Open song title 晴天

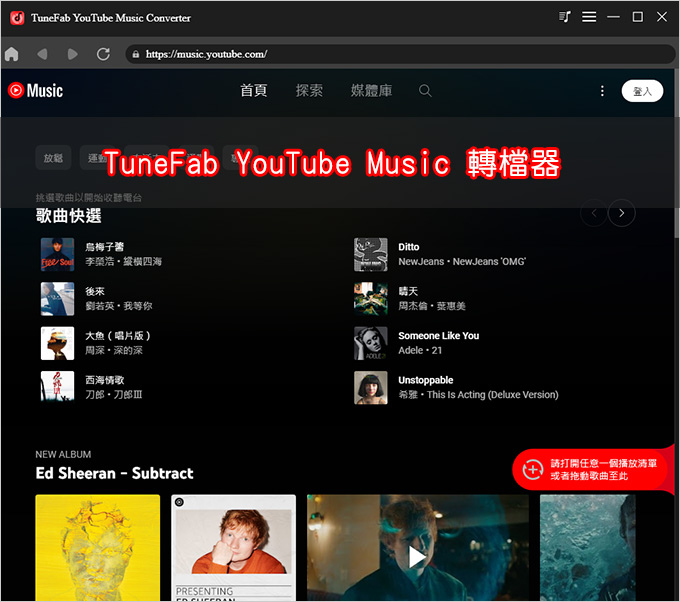(408, 291)
